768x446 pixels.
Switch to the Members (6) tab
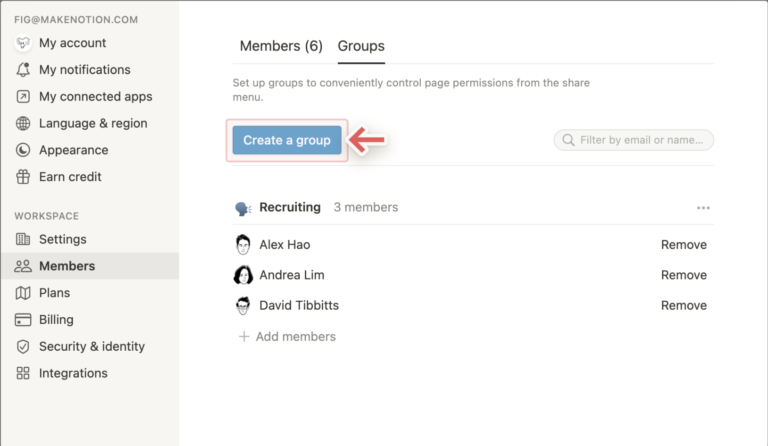[x=280, y=46]
